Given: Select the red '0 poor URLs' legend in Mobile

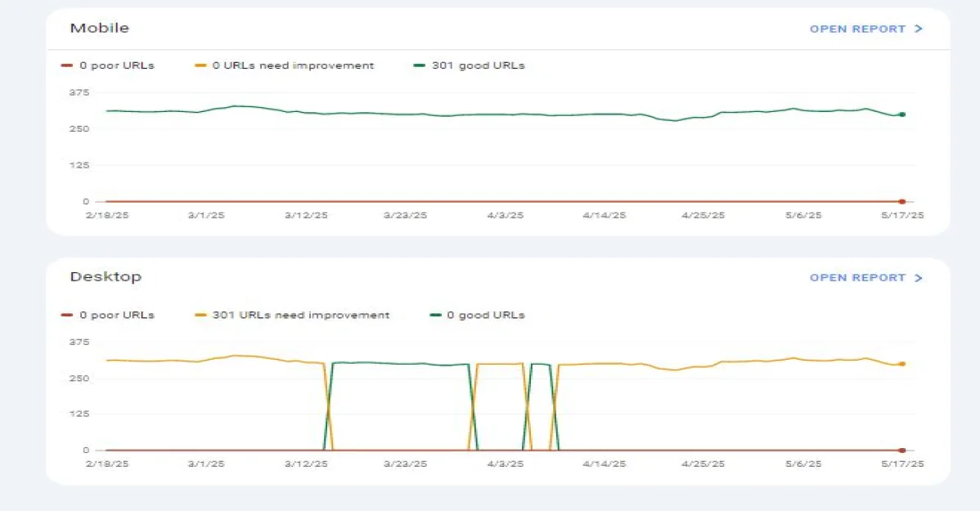Looking at the screenshot, I should point(107,65).
